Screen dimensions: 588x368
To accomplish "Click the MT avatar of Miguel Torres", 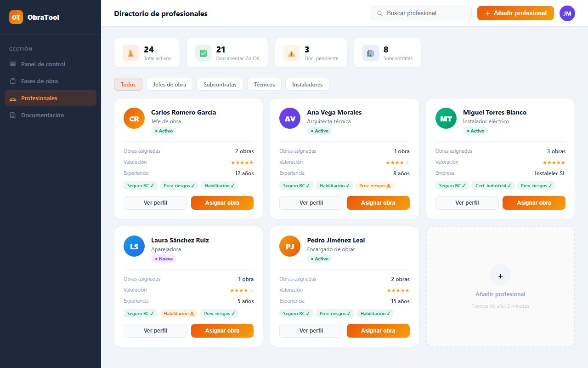I will pyautogui.click(x=446, y=118).
